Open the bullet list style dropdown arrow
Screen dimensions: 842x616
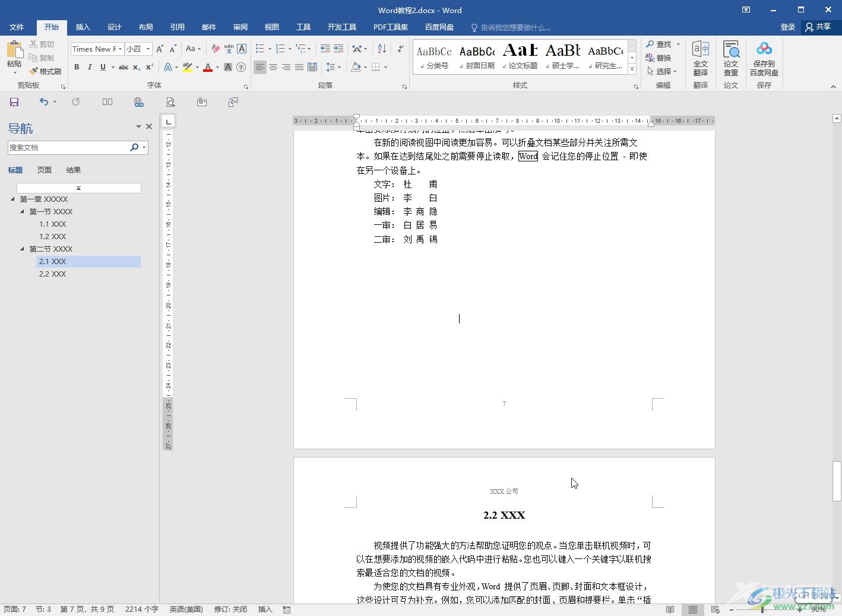point(270,49)
